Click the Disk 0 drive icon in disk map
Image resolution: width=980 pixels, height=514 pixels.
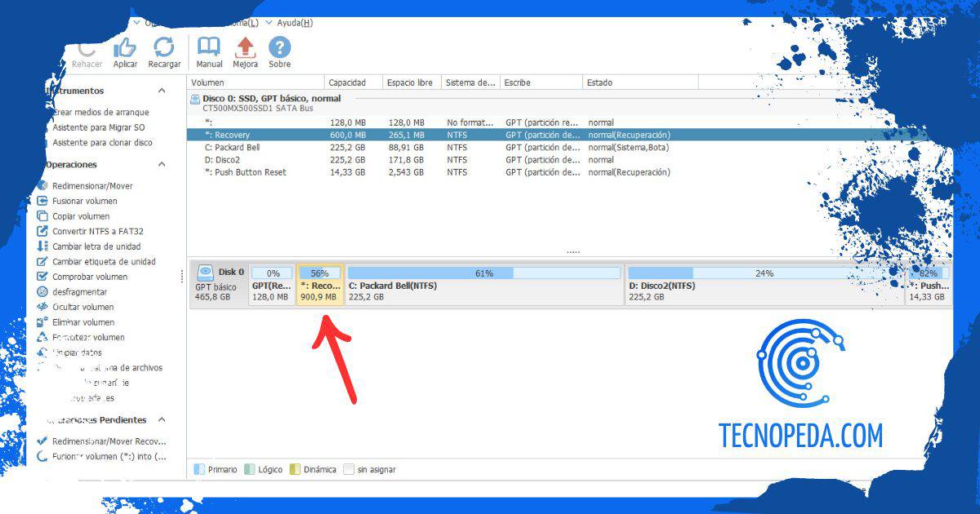pyautogui.click(x=205, y=273)
